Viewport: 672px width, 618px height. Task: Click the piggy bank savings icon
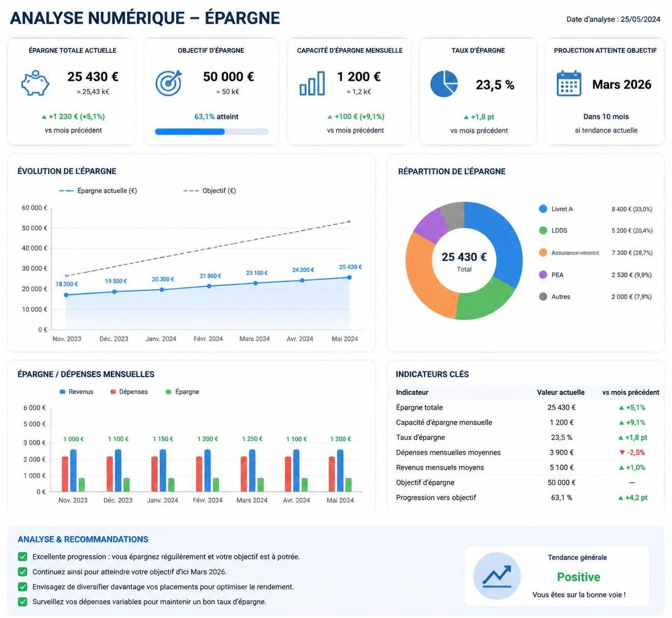(35, 83)
